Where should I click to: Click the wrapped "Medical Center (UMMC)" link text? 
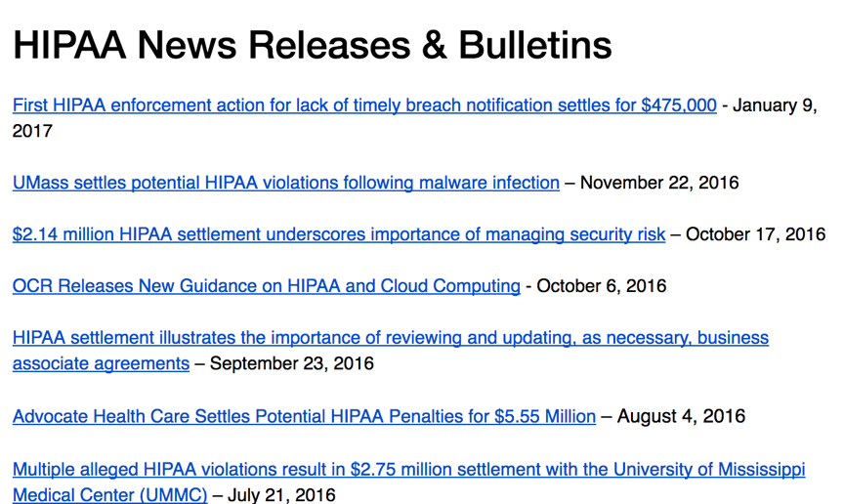coord(109,495)
